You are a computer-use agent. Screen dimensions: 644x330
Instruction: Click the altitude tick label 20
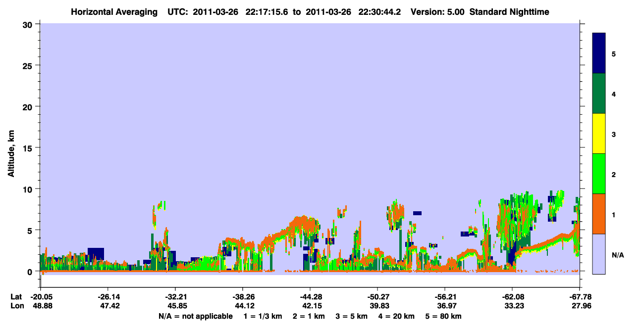click(x=29, y=106)
